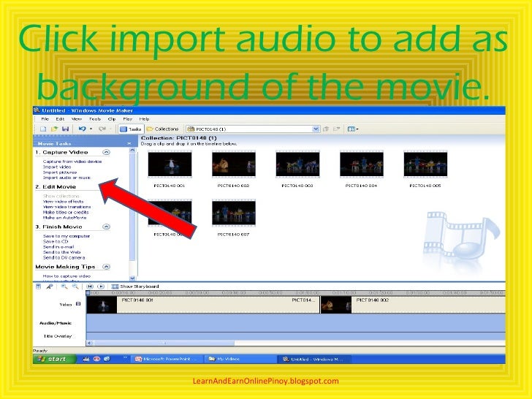The image size is (532, 399).
Task: Click the Zoom Timeline In magnifier
Action: tap(64, 286)
